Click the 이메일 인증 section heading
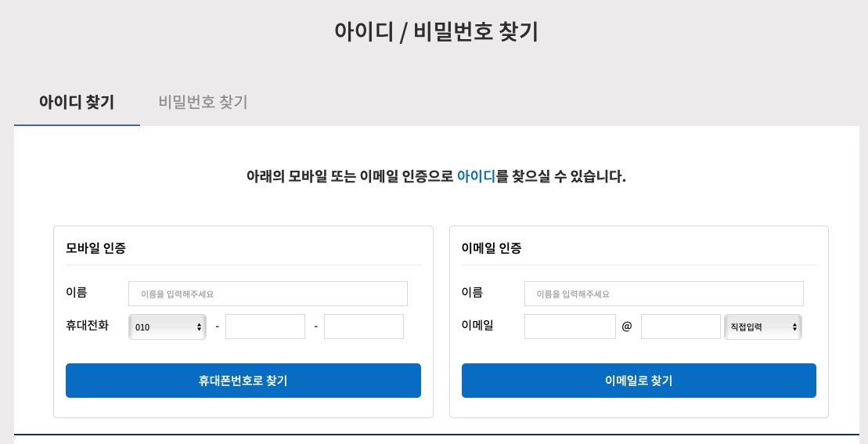 492,248
